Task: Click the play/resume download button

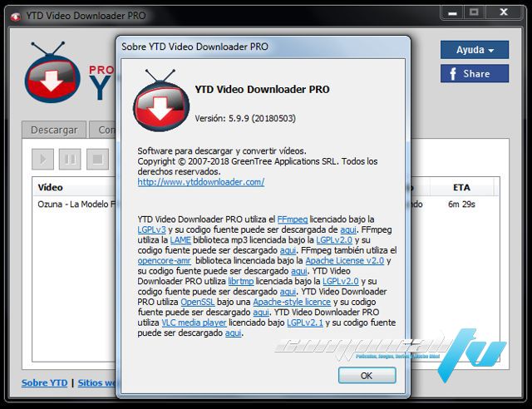Action: click(x=42, y=159)
